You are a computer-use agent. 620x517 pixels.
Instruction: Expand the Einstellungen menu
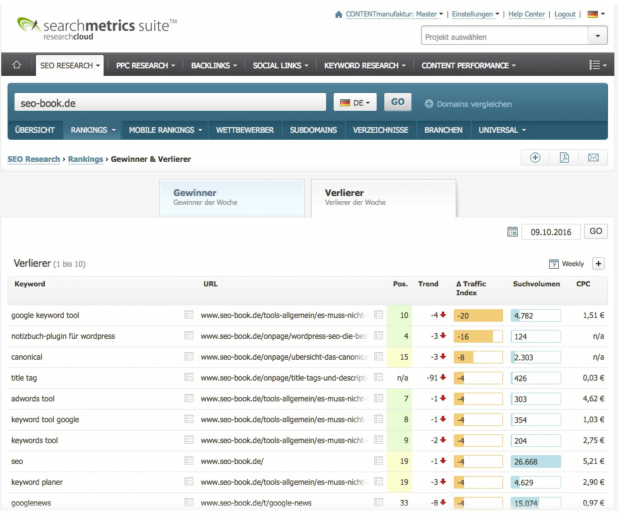(x=475, y=14)
